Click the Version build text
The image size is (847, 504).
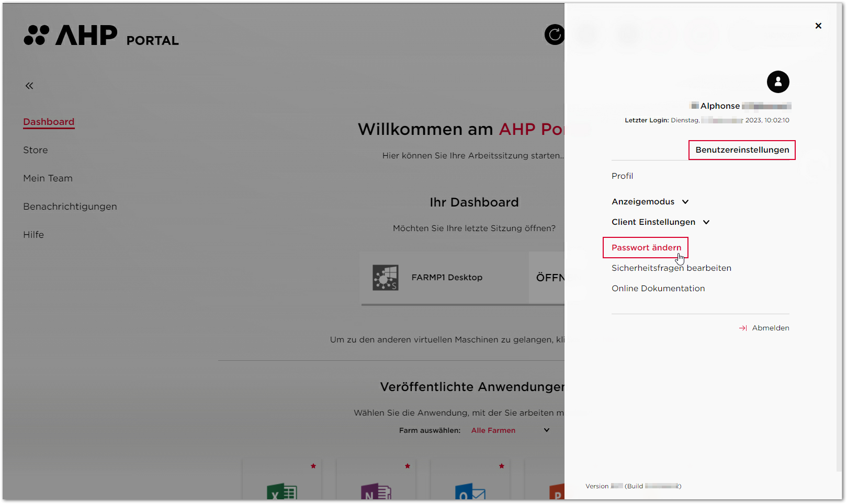[x=633, y=486]
